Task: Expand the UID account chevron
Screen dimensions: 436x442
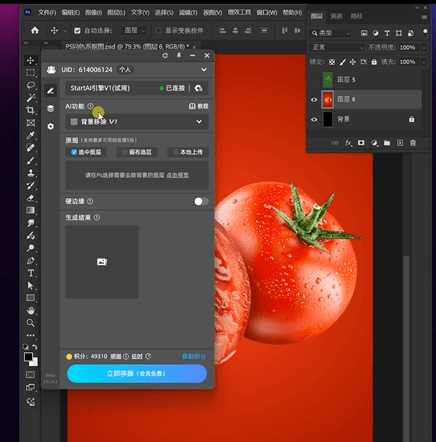Action: point(204,69)
